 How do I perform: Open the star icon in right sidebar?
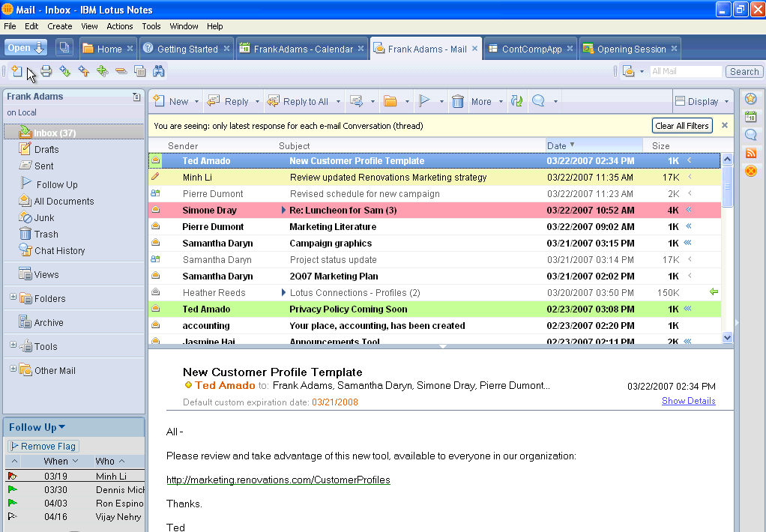(x=750, y=99)
